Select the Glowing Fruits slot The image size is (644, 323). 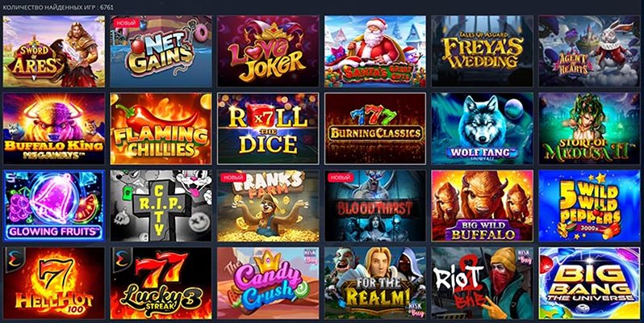click(x=54, y=206)
